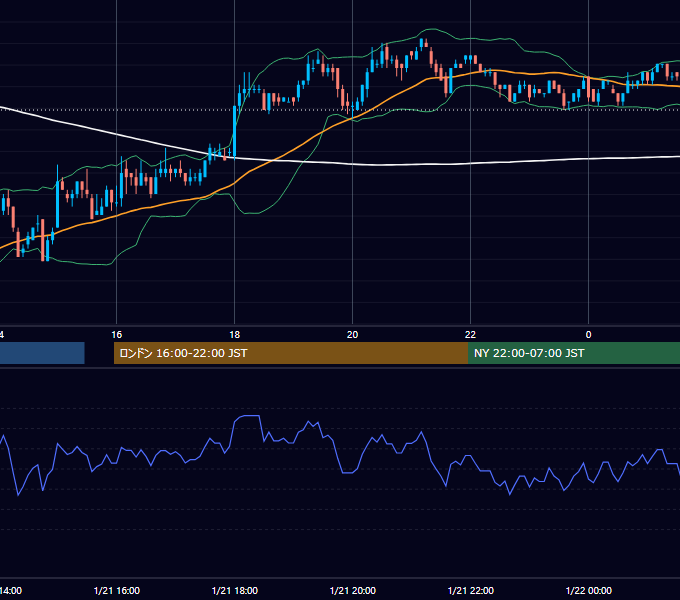Image resolution: width=680 pixels, height=600 pixels.
Task: Click the 1/21 18:00 date label
Action: point(235,591)
